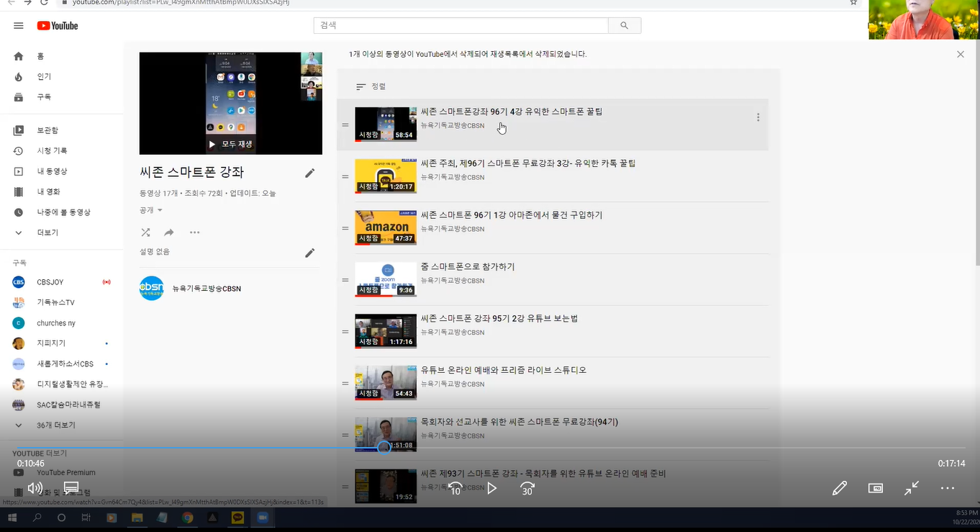Edit playlist title with pencil icon

pyautogui.click(x=310, y=173)
